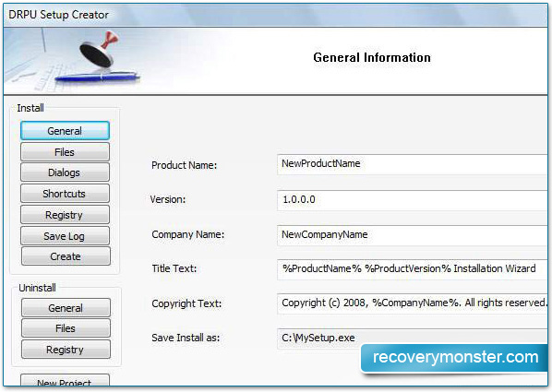This screenshot has width=552, height=392.
Task: Open the Install General section
Action: [x=65, y=131]
